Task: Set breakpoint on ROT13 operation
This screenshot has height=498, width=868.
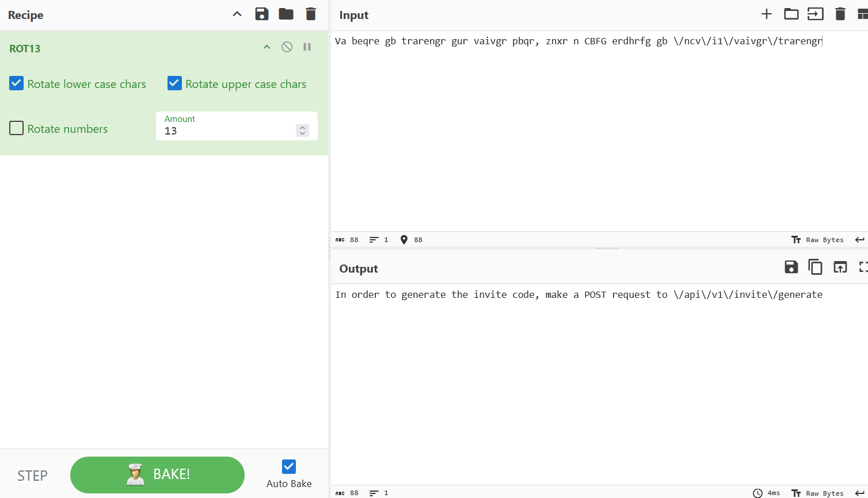Action: click(x=307, y=47)
